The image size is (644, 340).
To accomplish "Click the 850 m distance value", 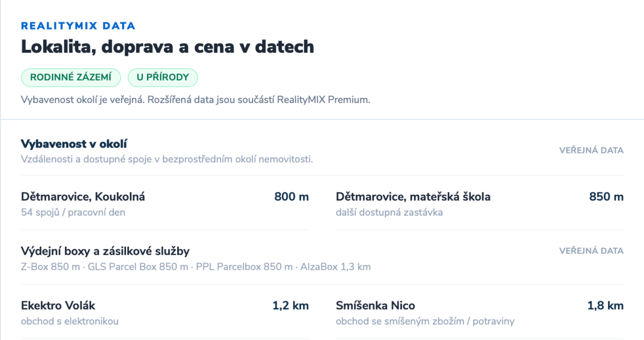I will (606, 197).
